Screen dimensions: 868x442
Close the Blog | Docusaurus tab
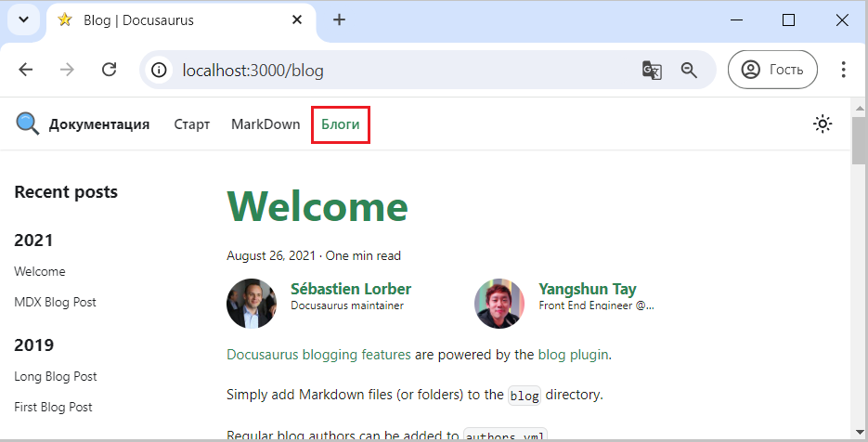point(297,20)
